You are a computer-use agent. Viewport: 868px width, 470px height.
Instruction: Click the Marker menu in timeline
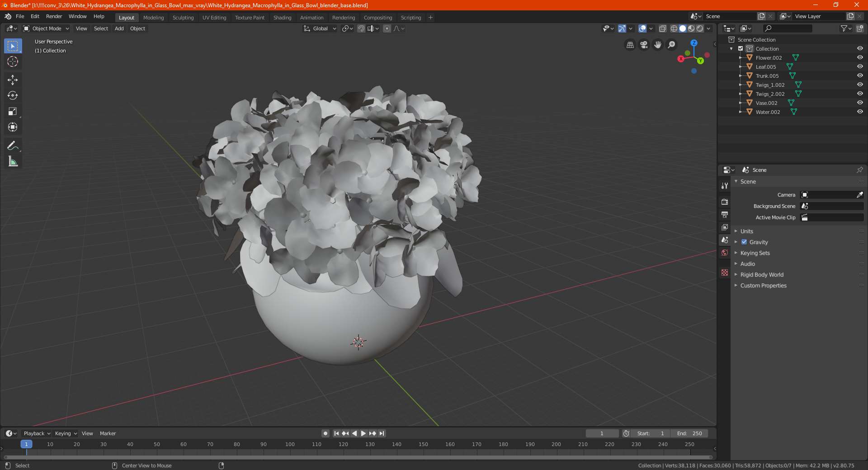click(x=108, y=433)
